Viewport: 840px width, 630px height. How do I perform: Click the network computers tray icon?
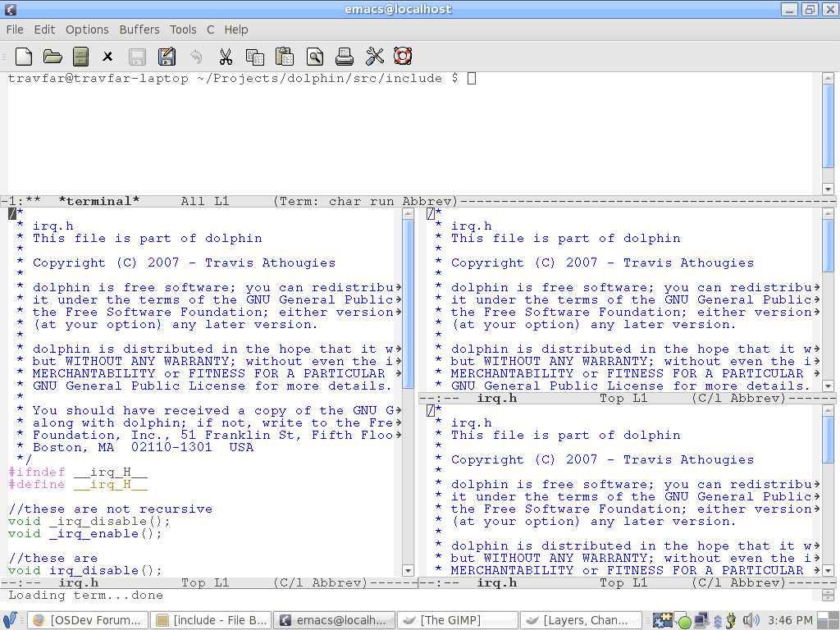coord(701,620)
